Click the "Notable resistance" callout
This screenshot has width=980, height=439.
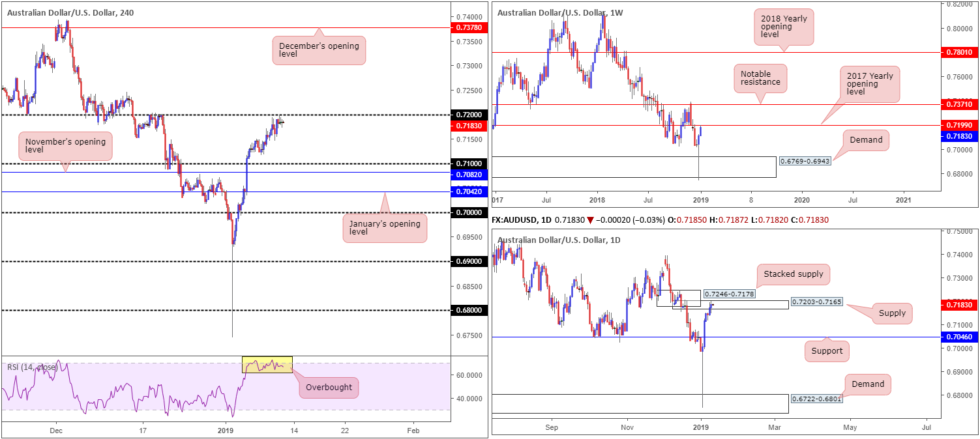click(x=760, y=79)
